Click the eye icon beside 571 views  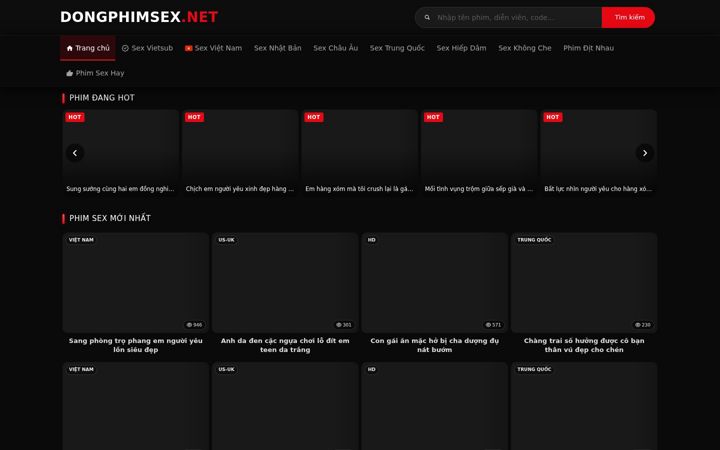coord(488,325)
